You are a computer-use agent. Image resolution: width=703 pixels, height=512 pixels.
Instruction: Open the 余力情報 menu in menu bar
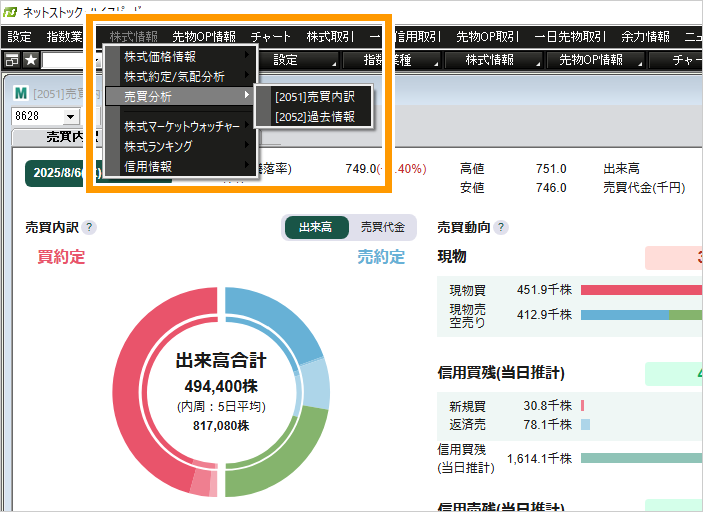coord(646,36)
